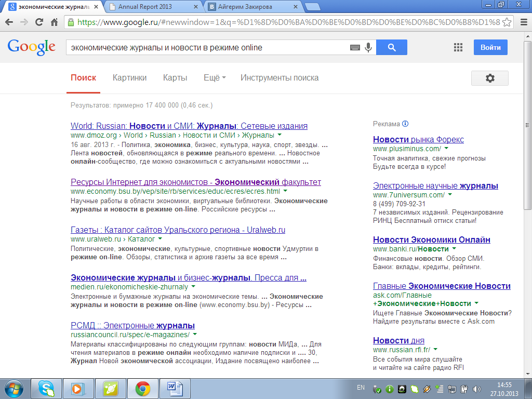
Task: Start voice search with microphone icon
Action: tap(368, 47)
